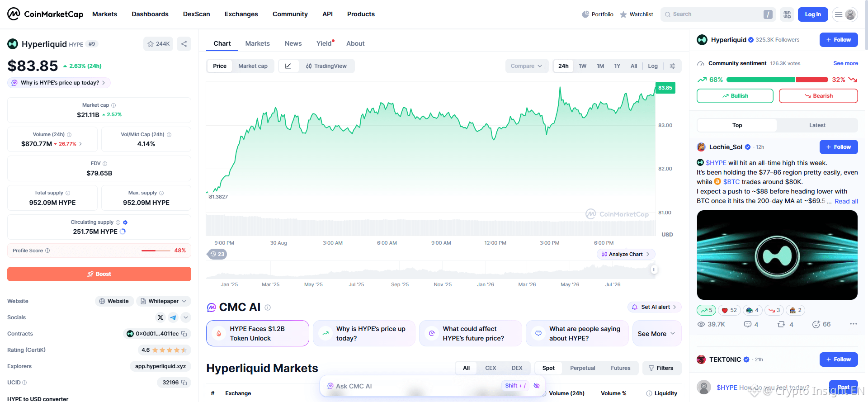Adjust the chart range slider handle
The width and height of the screenshot is (868, 402).
tap(654, 270)
